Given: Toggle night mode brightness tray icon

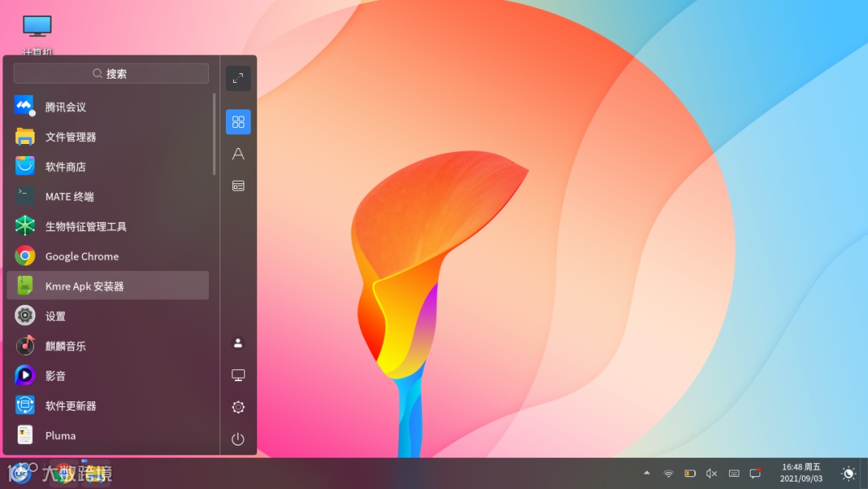Looking at the screenshot, I should click(x=848, y=474).
